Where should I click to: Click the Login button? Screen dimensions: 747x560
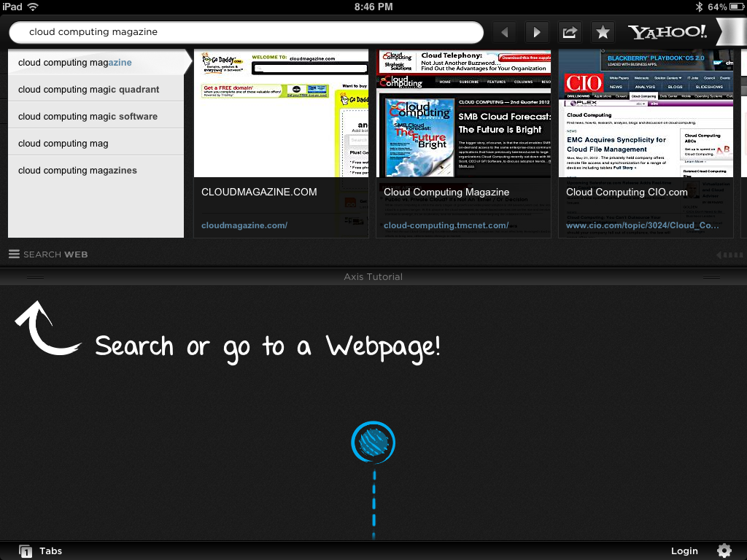coord(684,551)
